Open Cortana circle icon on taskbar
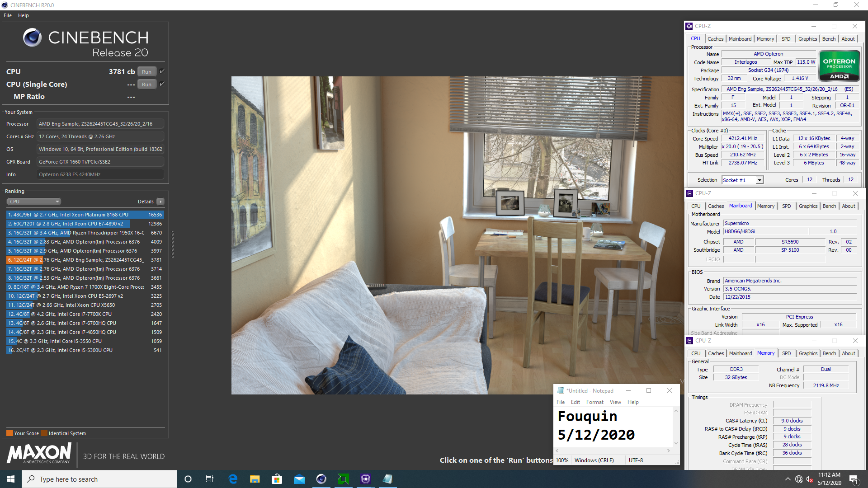 (188, 479)
